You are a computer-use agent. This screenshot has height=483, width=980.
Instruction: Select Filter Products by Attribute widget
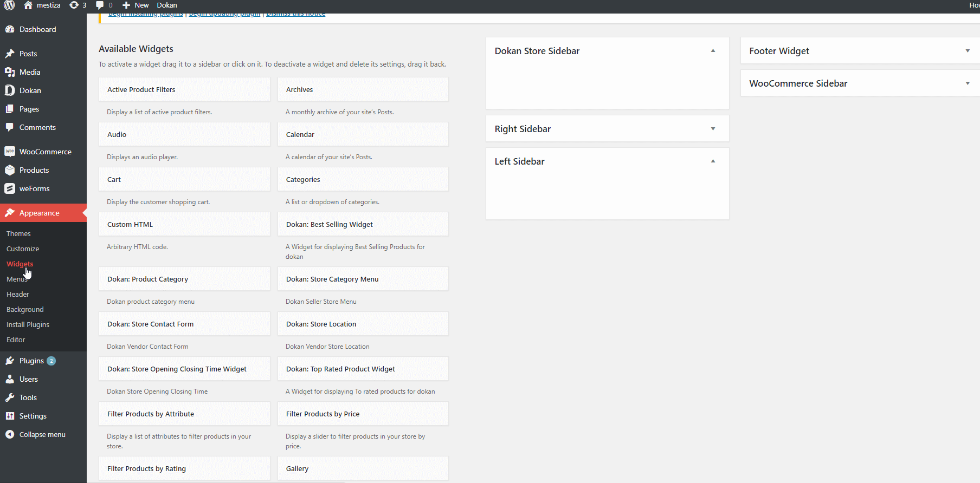tap(184, 414)
